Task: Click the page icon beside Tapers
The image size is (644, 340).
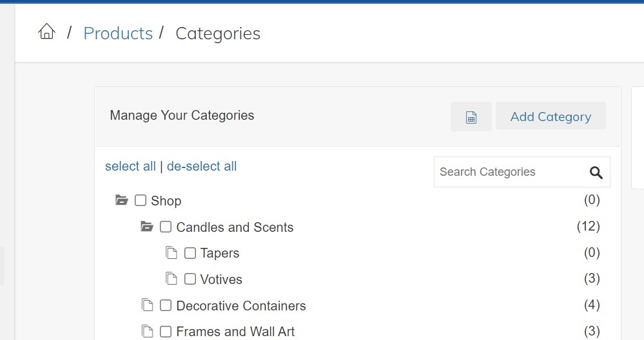Action: click(x=171, y=253)
